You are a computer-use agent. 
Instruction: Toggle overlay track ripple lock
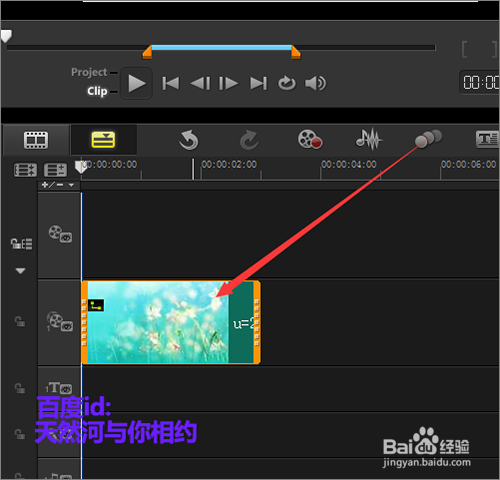click(x=20, y=322)
